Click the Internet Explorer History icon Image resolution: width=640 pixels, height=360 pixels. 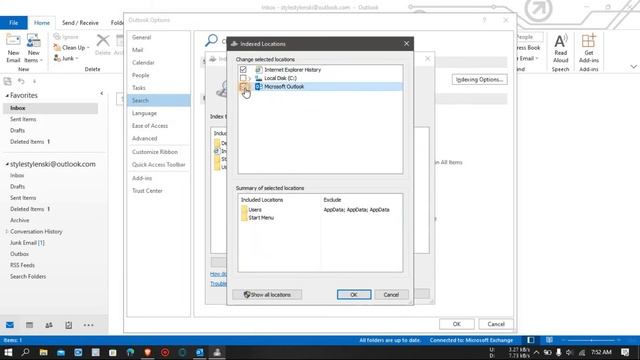click(x=258, y=70)
